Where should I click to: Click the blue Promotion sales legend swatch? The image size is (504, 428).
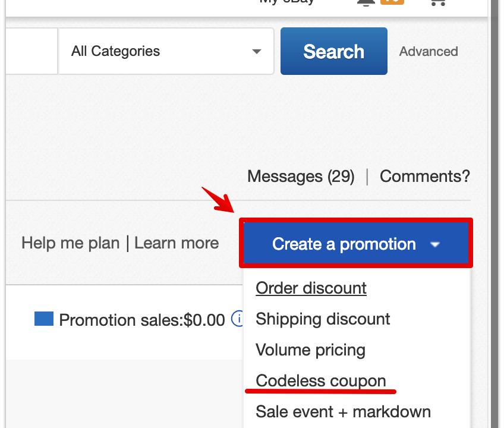[44, 319]
